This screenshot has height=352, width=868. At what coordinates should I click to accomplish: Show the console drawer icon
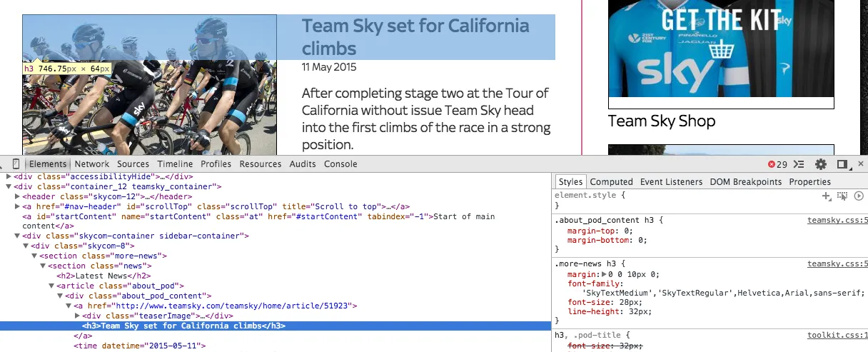(799, 164)
